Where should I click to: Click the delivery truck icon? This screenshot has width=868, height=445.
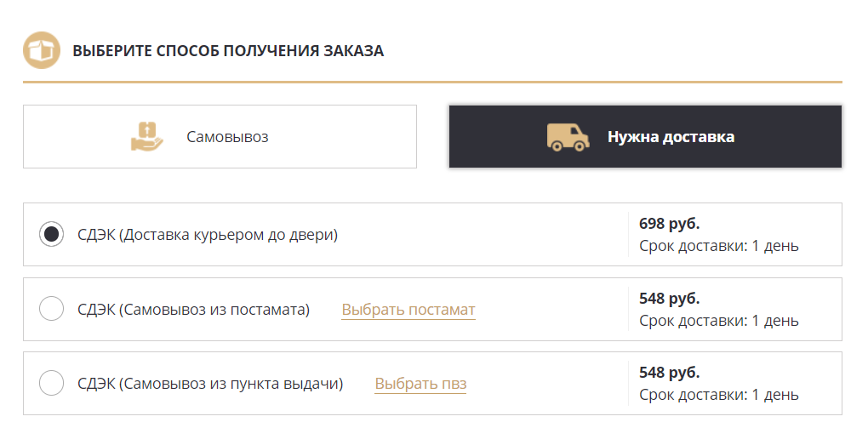(x=568, y=137)
